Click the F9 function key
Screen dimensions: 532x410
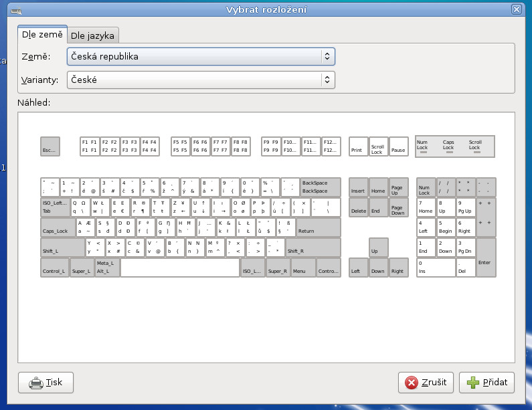[271, 146]
